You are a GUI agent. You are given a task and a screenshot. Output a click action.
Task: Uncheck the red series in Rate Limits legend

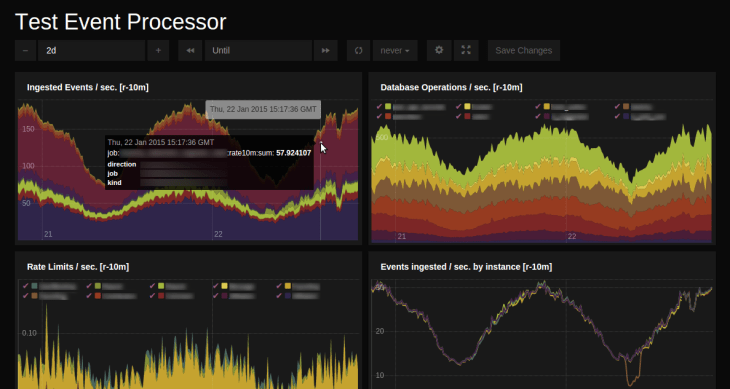[x=152, y=295]
